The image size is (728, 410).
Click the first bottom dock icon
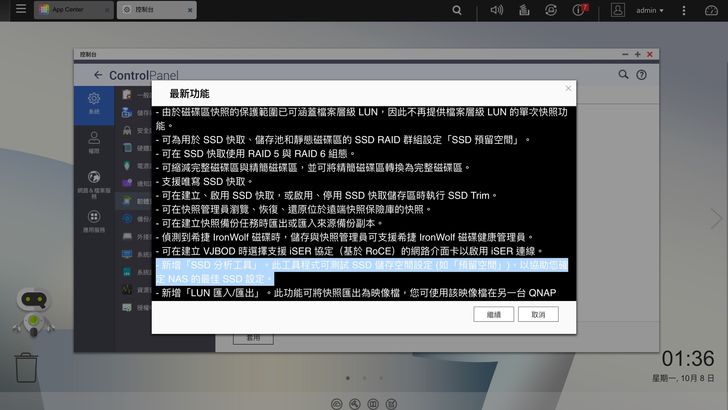point(337,404)
